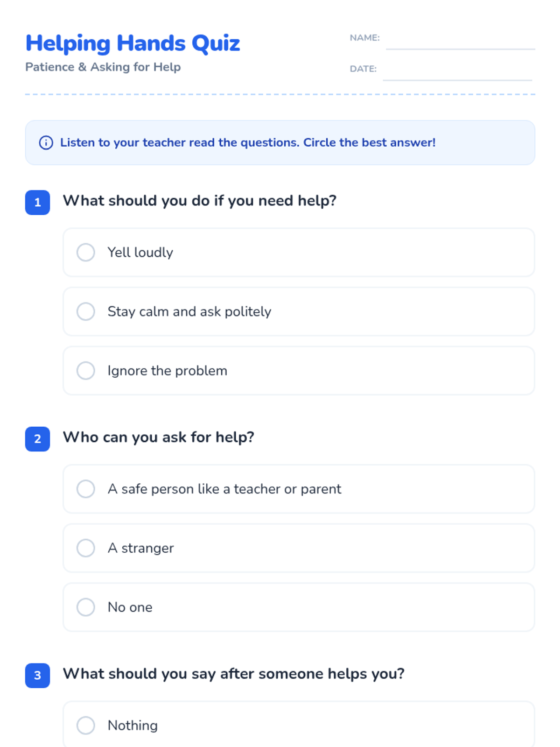Click question "What should you do if you need help?"
The image size is (560, 747).
[x=200, y=201]
